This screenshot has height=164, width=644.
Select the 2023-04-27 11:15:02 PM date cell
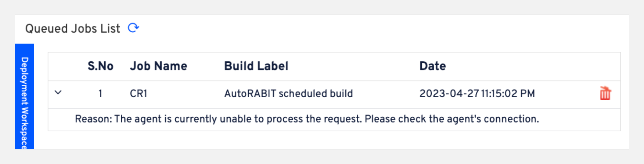coord(477,94)
